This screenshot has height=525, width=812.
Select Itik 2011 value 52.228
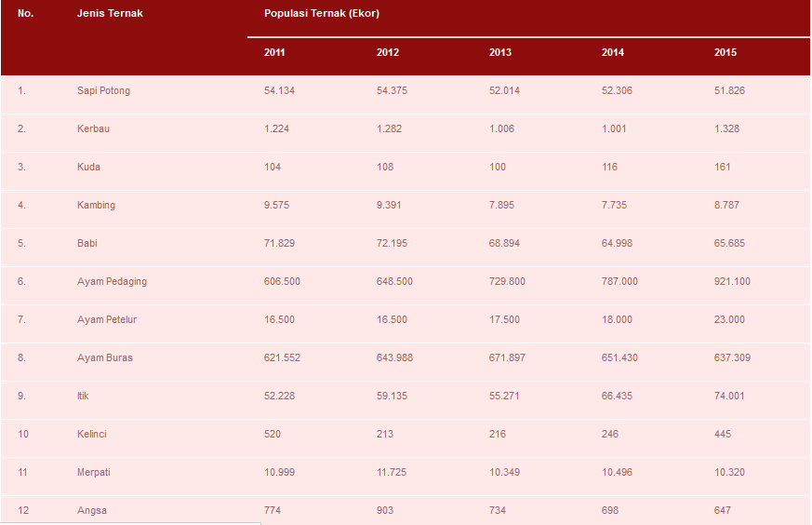pyautogui.click(x=279, y=396)
